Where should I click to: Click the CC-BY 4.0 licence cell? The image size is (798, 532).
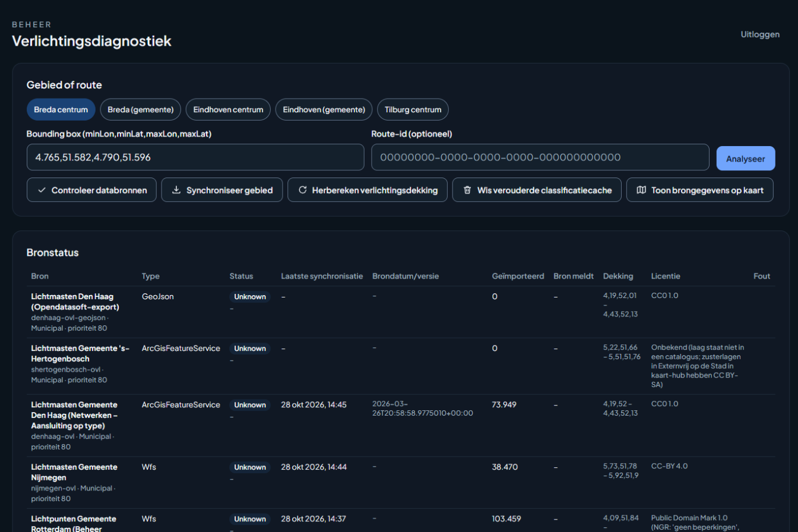[669, 466]
